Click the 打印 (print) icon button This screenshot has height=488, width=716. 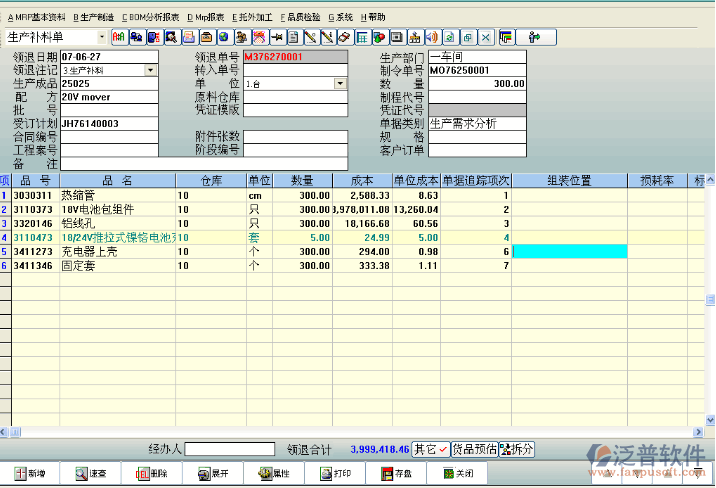coord(335,473)
